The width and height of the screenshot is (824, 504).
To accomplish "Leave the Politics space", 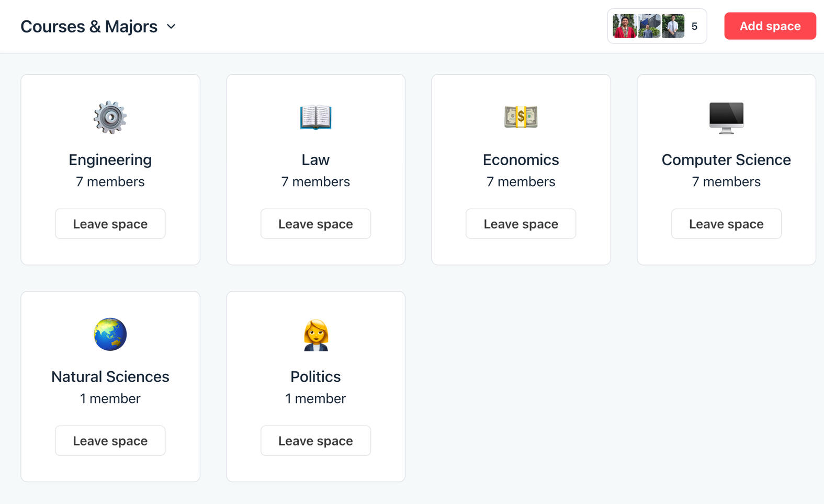I will click(x=315, y=441).
